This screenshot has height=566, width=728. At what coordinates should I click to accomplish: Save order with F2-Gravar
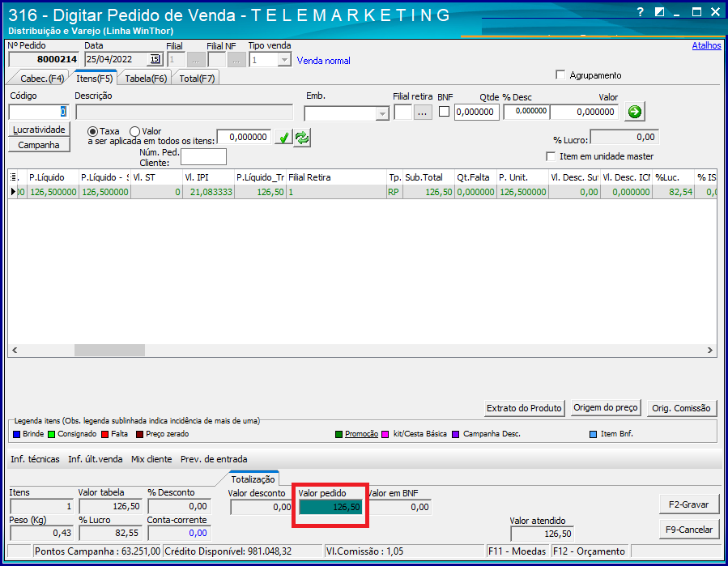pos(688,504)
